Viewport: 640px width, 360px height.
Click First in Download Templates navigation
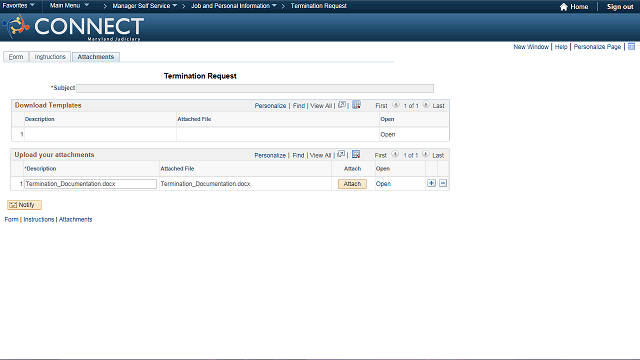pos(381,106)
